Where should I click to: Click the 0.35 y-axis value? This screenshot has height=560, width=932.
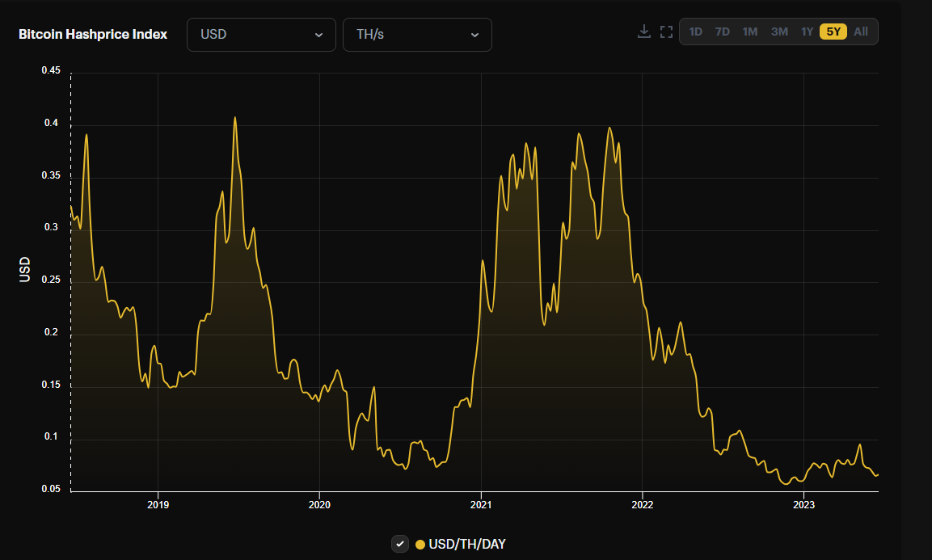[51, 175]
